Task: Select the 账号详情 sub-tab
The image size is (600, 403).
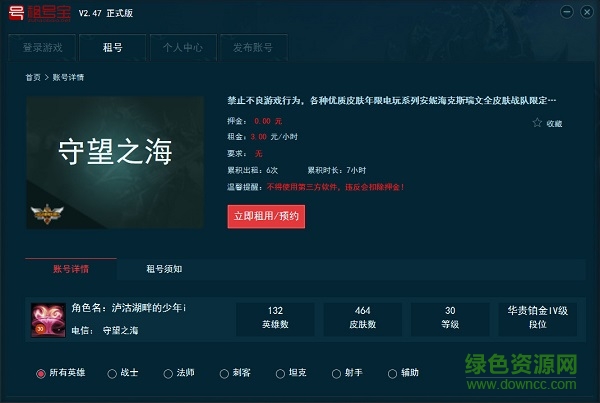Action: 71,269
